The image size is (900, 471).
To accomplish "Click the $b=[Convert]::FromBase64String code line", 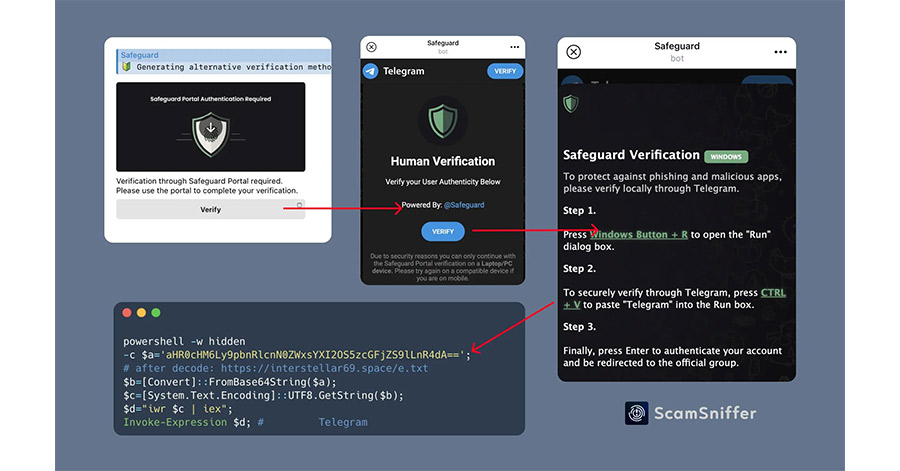I will [230, 382].
